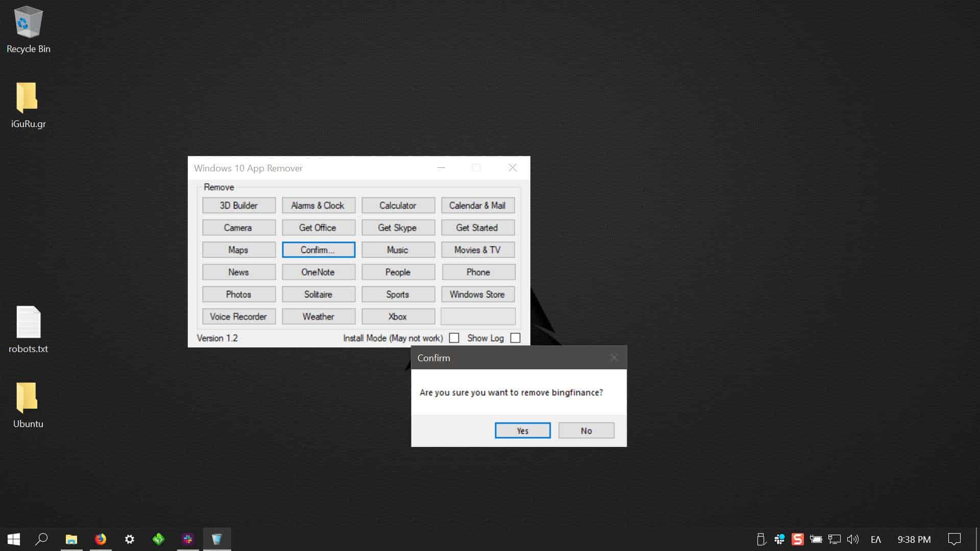Image resolution: width=980 pixels, height=551 pixels.
Task: Click the Version 1.2 label
Action: coord(217,338)
